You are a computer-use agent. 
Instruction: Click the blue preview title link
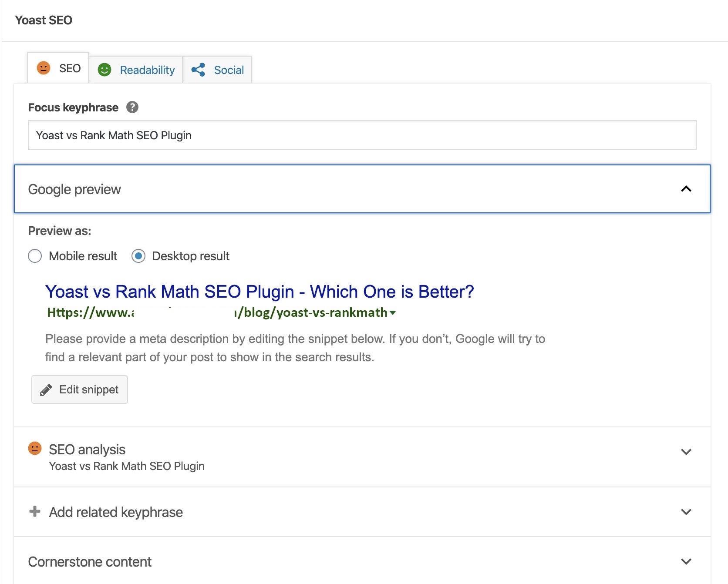click(x=260, y=292)
